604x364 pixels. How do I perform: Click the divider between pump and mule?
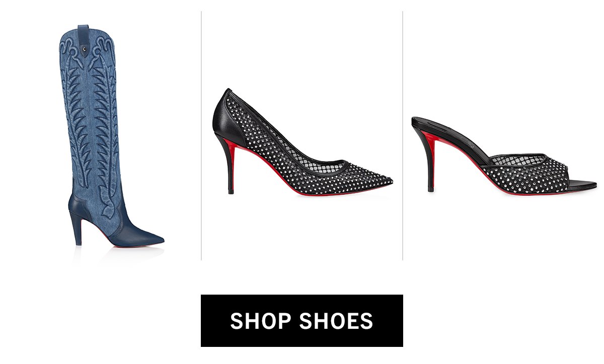coord(403,136)
